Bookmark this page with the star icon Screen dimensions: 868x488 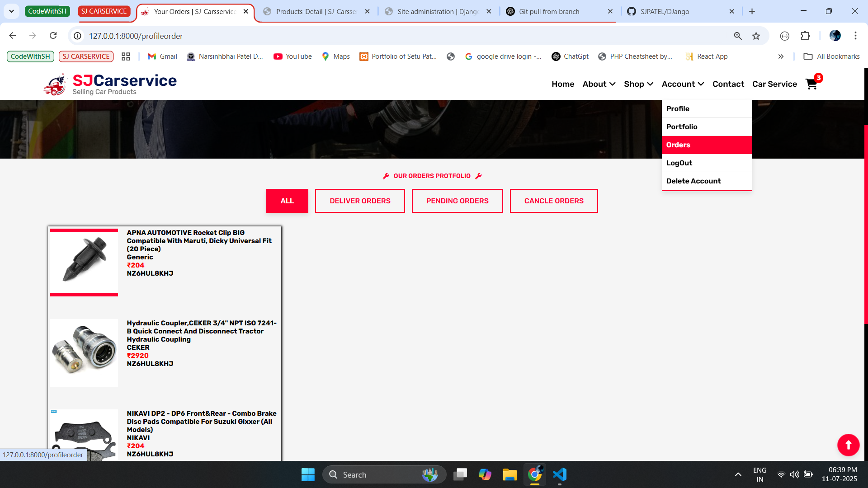pos(756,36)
